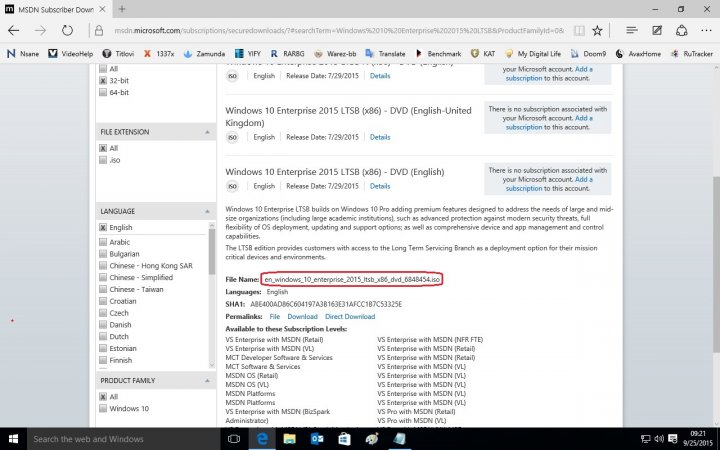This screenshot has width=720, height=450.
Task: Uncheck the 32-bit architecture checkbox
Action: click(103, 80)
